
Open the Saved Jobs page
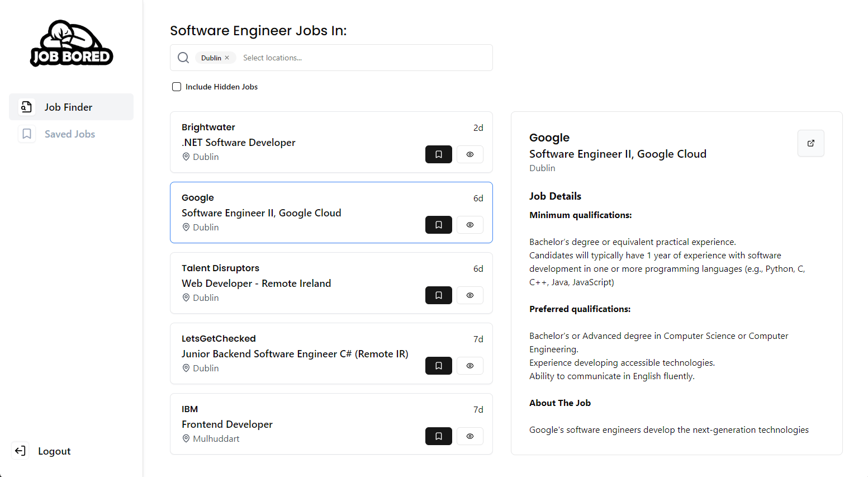[x=71, y=134]
